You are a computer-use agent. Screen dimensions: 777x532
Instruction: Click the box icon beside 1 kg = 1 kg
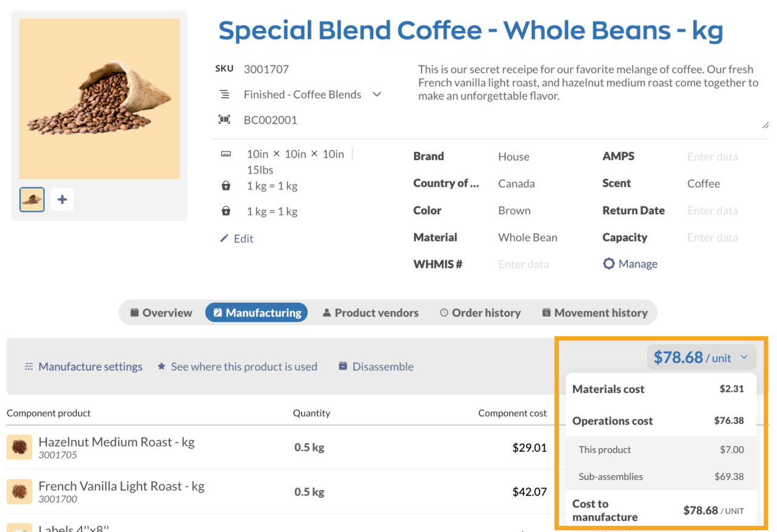point(225,186)
